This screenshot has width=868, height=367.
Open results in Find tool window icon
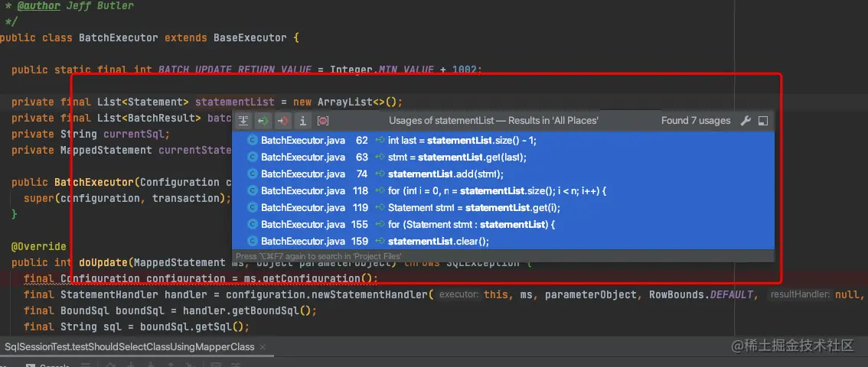(x=763, y=121)
